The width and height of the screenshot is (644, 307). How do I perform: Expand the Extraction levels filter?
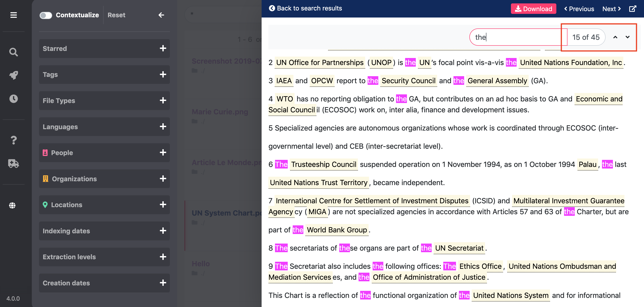pyautogui.click(x=104, y=257)
